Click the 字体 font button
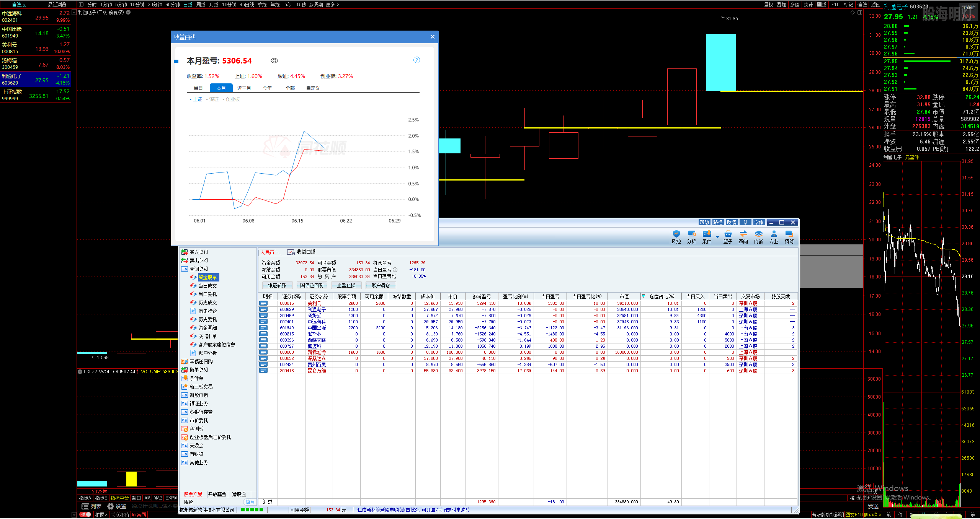980x519 pixels. coord(759,222)
